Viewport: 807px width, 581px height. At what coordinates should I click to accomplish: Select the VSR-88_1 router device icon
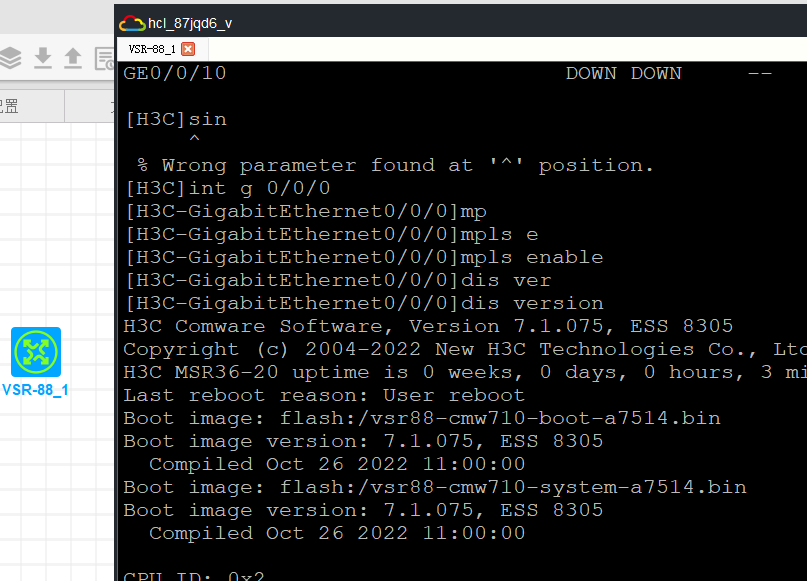(x=36, y=352)
